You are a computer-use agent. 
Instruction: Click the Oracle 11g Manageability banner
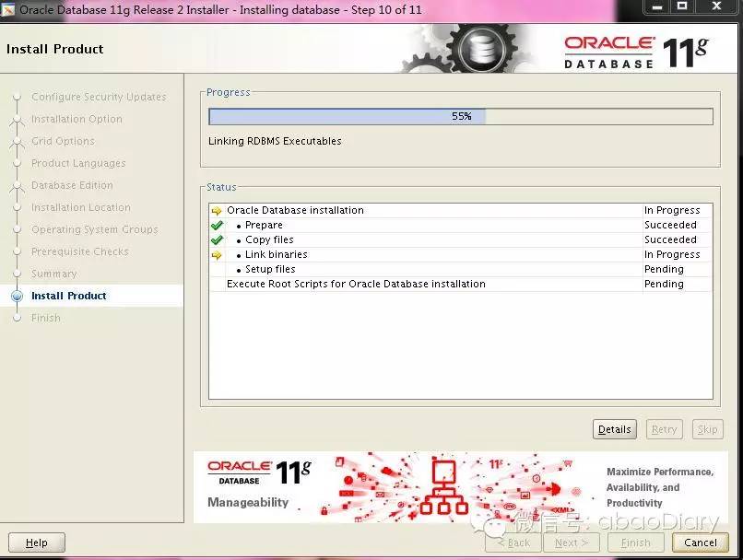click(x=461, y=487)
